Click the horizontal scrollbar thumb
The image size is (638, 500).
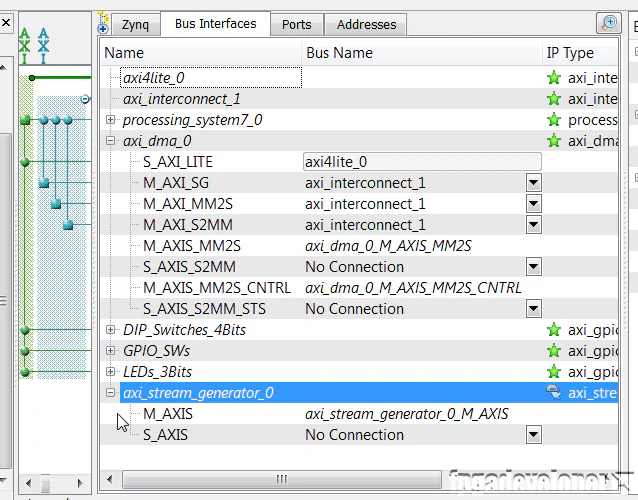click(x=282, y=479)
